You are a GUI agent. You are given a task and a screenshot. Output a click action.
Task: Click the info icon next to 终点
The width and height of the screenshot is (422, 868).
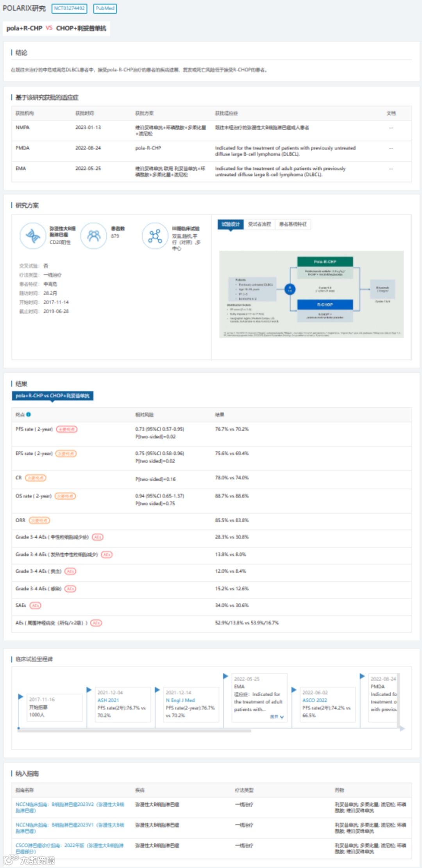(29, 414)
